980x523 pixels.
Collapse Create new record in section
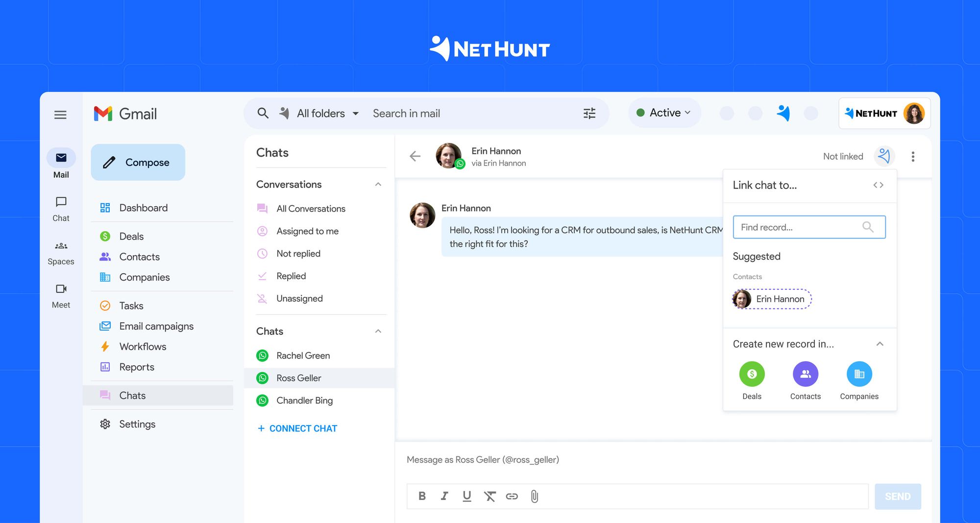pos(880,344)
